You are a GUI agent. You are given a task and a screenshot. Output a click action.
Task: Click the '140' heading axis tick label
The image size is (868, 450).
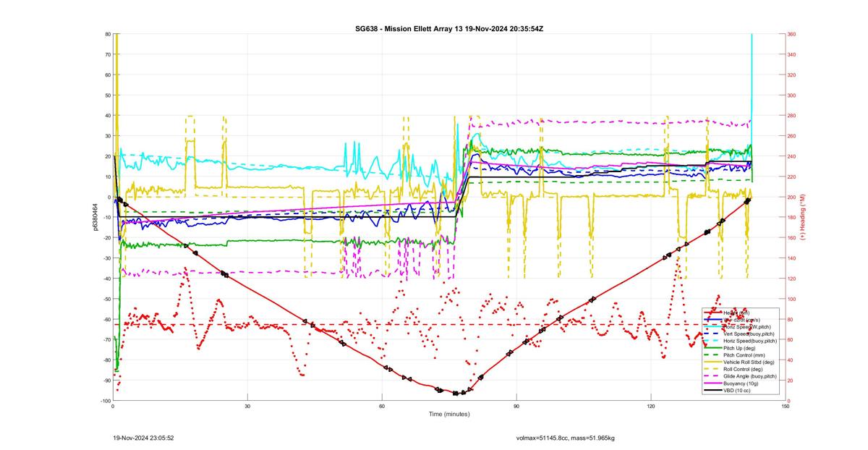pos(791,258)
